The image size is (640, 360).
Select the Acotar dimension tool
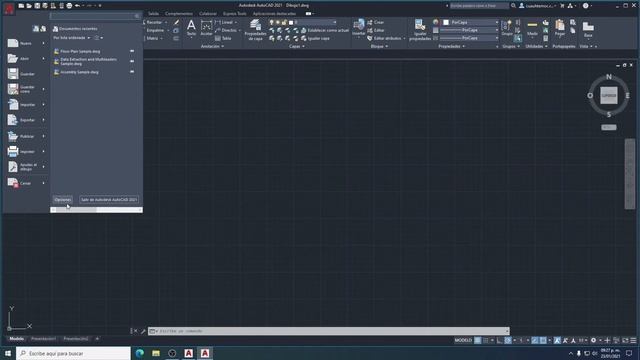coord(207,29)
